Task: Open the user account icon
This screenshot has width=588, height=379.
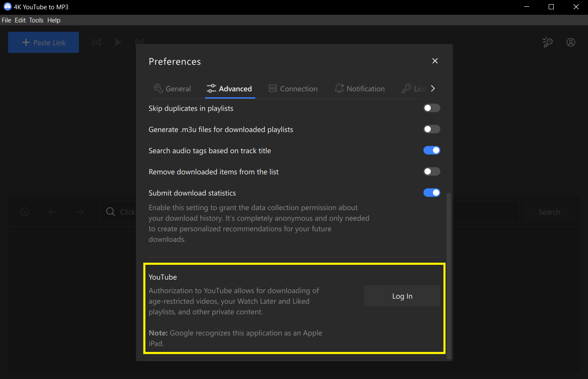Action: click(x=571, y=42)
